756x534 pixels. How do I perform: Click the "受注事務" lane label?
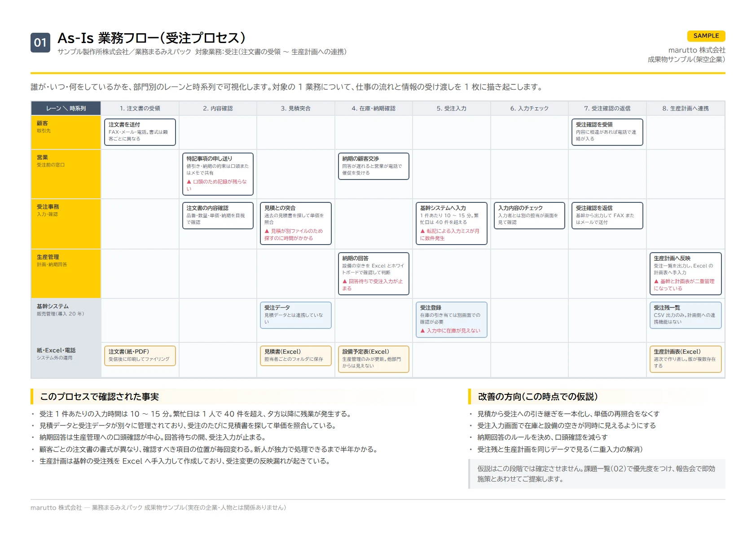coord(66,224)
